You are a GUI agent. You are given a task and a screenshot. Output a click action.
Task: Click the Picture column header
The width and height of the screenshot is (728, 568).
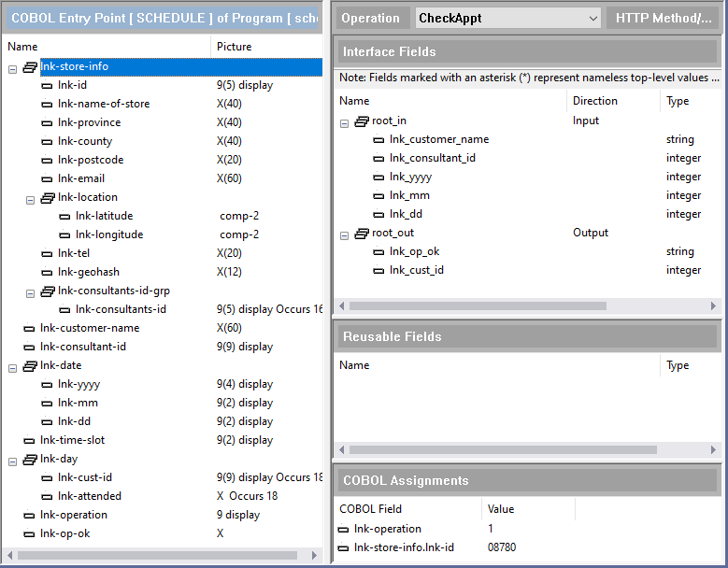[235, 46]
